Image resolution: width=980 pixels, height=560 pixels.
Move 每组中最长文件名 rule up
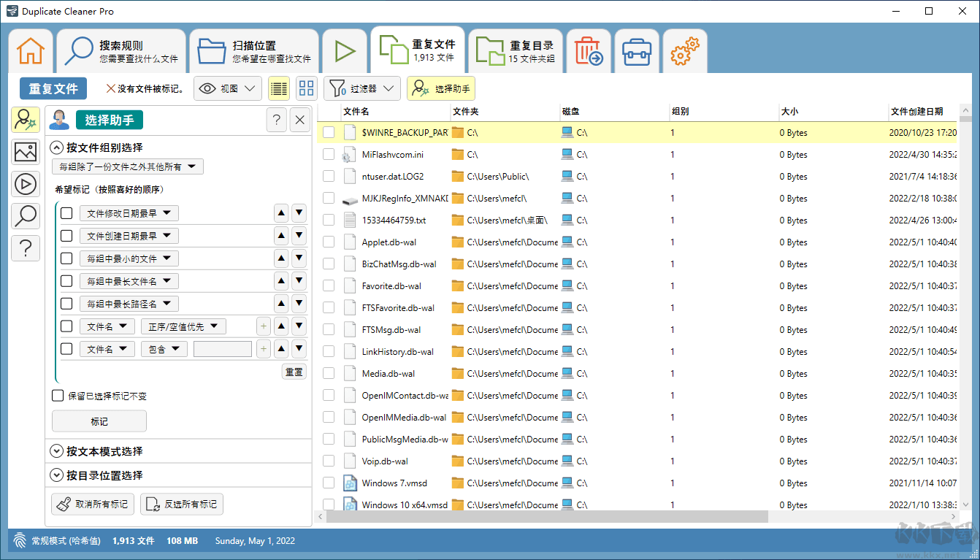pos(280,281)
